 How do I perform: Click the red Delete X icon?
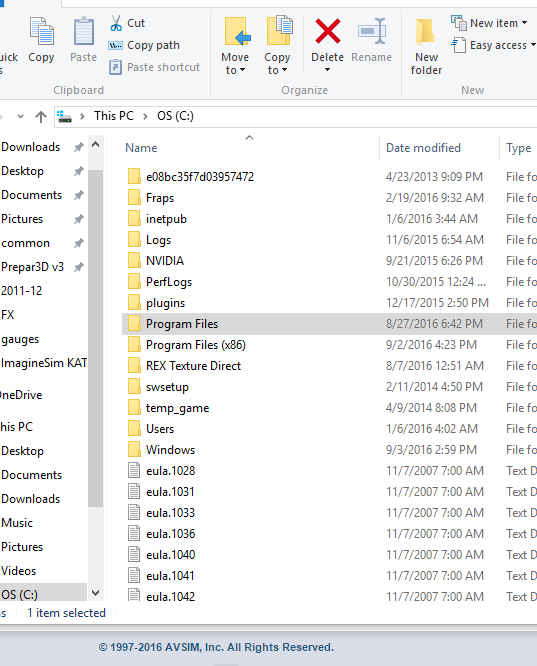(328, 31)
